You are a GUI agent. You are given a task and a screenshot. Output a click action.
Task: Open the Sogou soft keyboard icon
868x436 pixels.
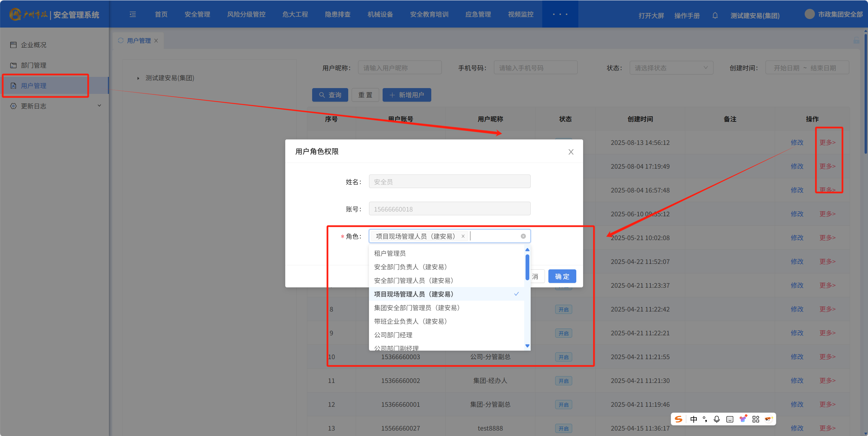729,419
